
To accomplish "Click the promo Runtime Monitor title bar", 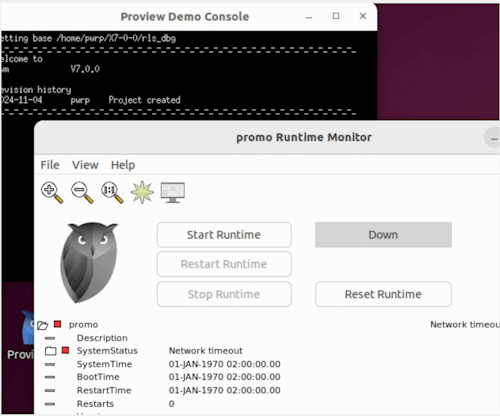I will (267, 137).
